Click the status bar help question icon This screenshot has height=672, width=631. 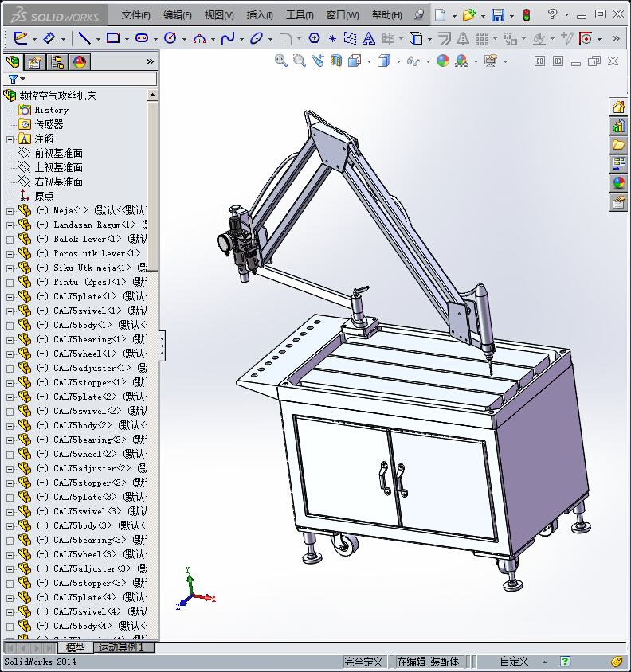tap(566, 662)
